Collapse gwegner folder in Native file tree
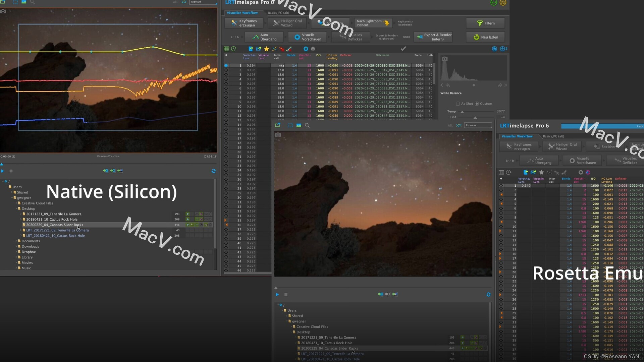 click(x=12, y=198)
